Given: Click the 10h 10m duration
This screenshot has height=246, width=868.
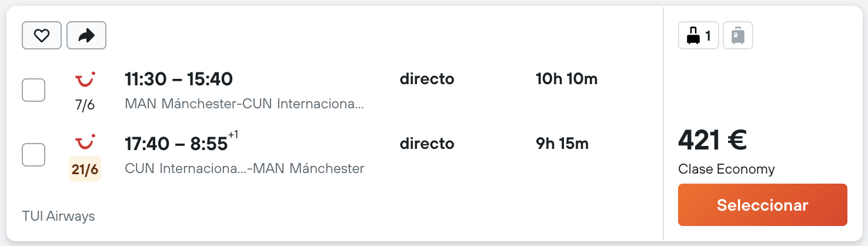Looking at the screenshot, I should click(x=566, y=79).
